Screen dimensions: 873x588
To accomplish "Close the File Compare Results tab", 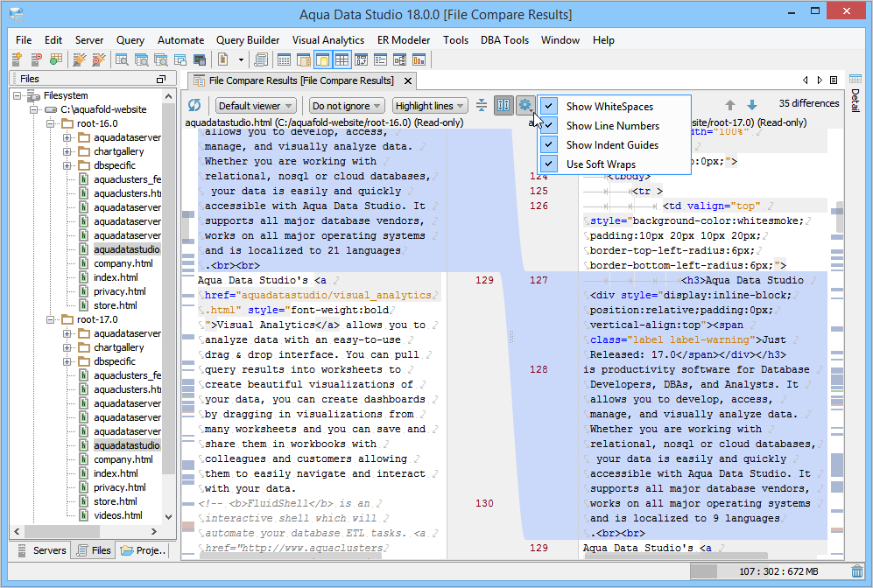I will point(408,80).
